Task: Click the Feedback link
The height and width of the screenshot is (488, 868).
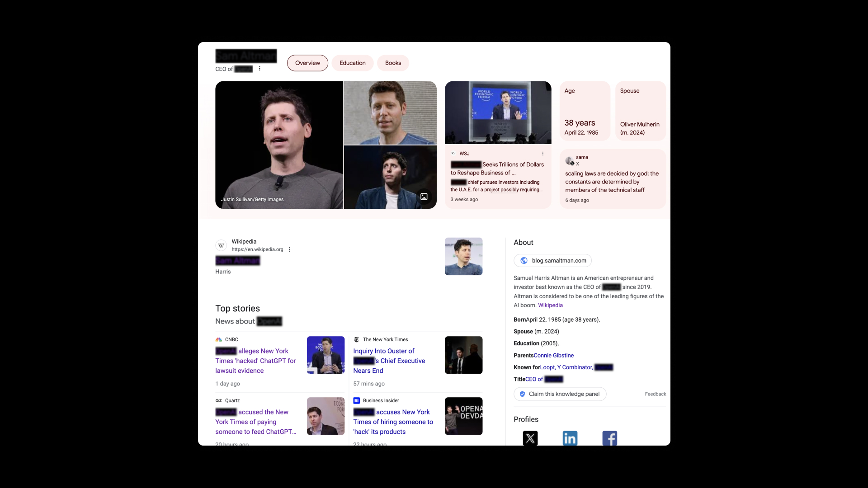Action: pyautogui.click(x=656, y=394)
